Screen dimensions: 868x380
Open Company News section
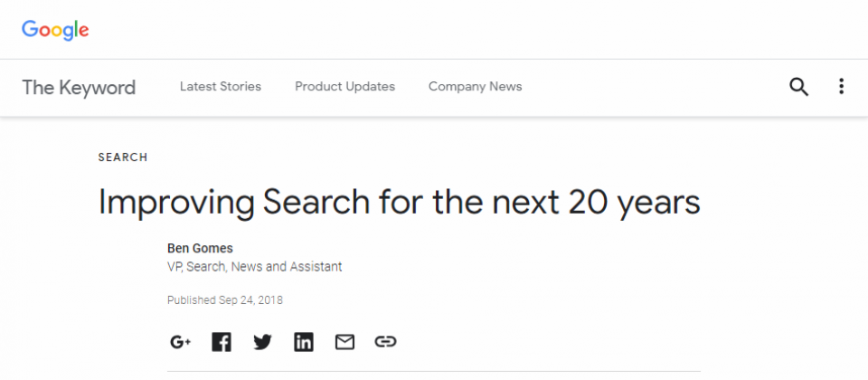click(475, 87)
